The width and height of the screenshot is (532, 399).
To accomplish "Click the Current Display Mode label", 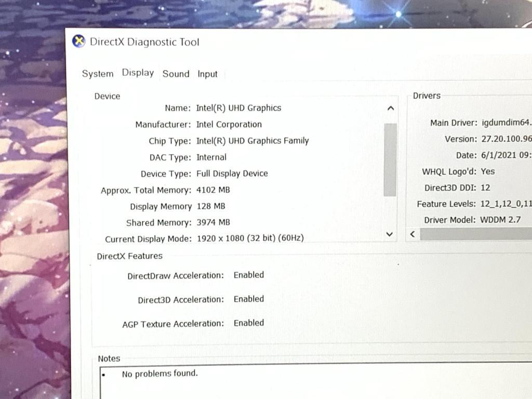I will coord(148,239).
